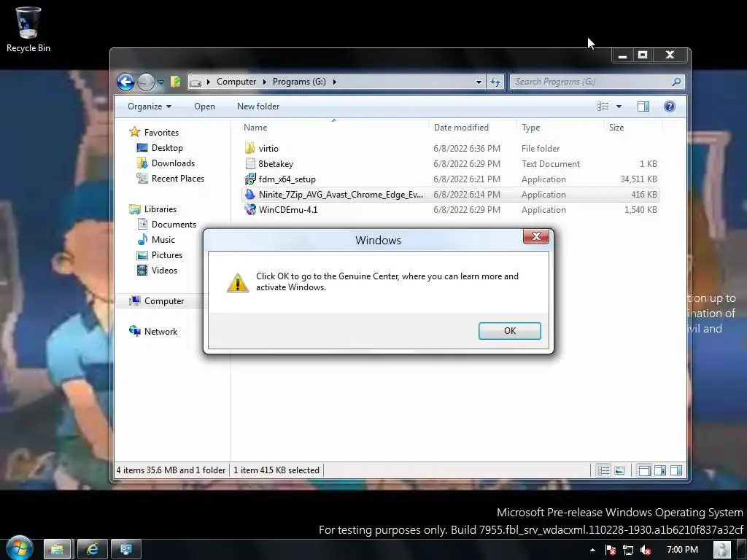
Task: Sort by Size column header
Action: click(x=616, y=127)
